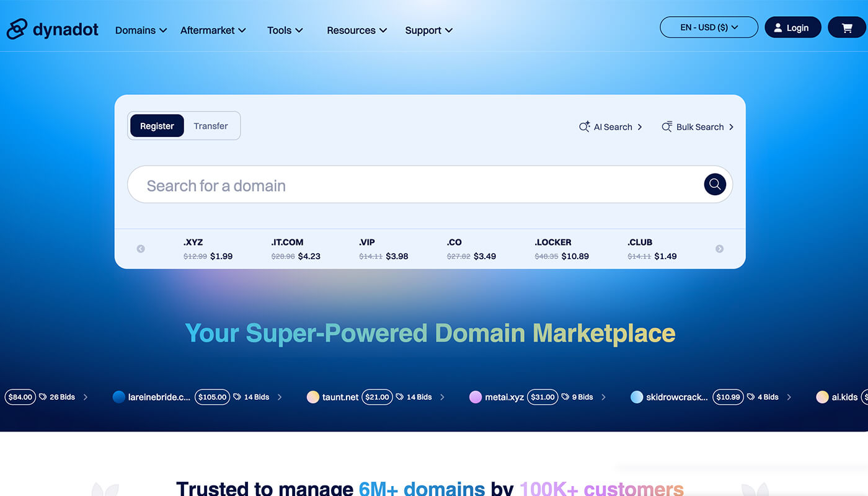
Task: Select the .CLUB domain deal
Action: (652, 249)
